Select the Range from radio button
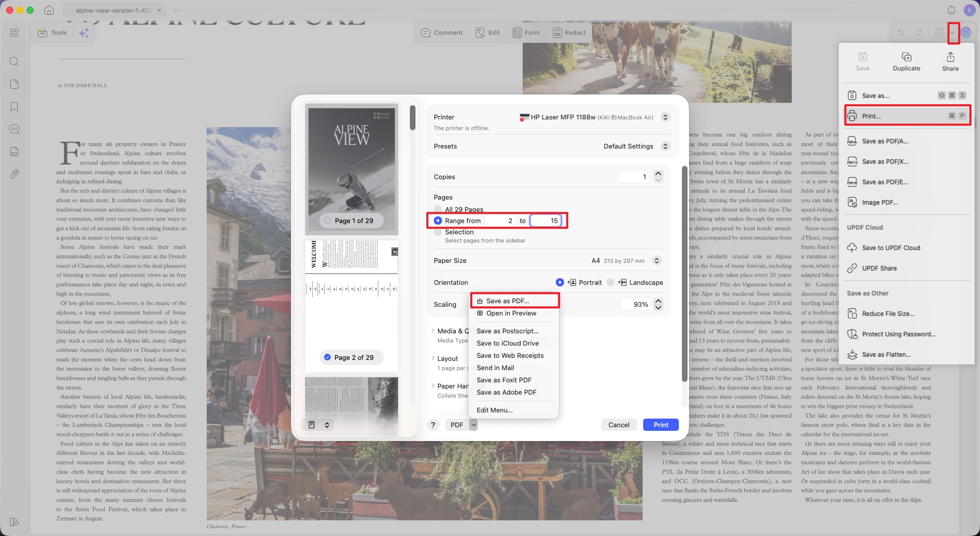The width and height of the screenshot is (980, 536). point(438,221)
